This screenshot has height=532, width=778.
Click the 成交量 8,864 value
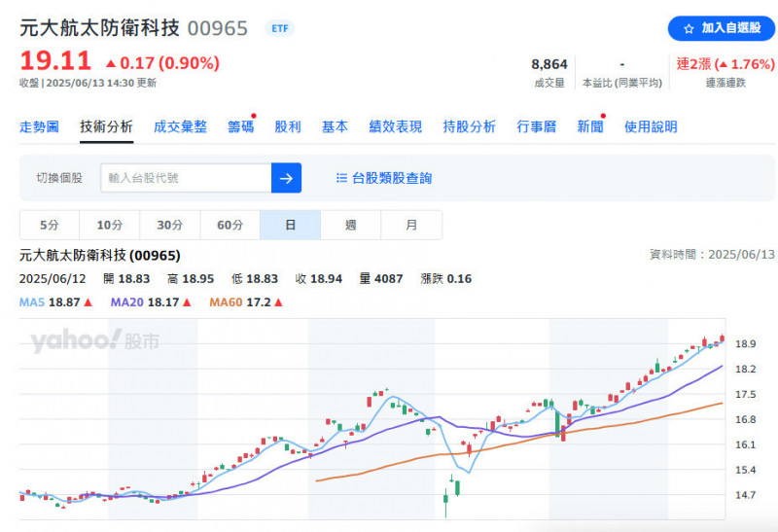[x=549, y=64]
